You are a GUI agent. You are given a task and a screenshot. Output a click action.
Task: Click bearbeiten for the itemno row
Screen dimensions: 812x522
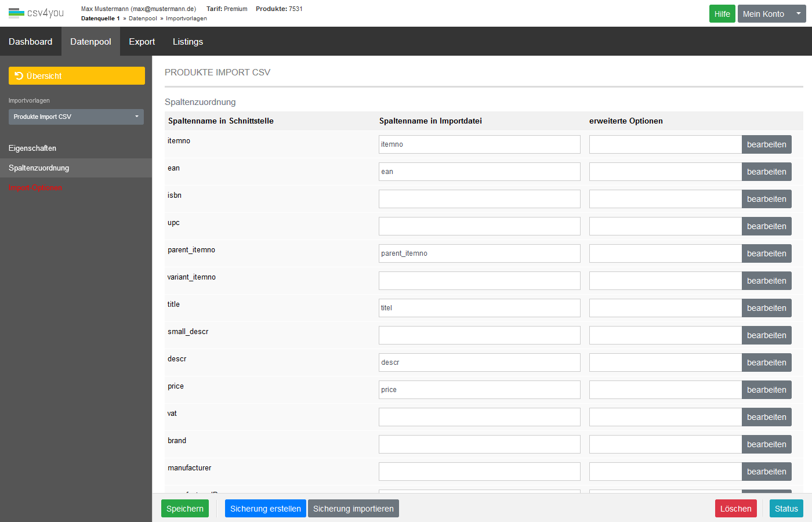[766, 144]
